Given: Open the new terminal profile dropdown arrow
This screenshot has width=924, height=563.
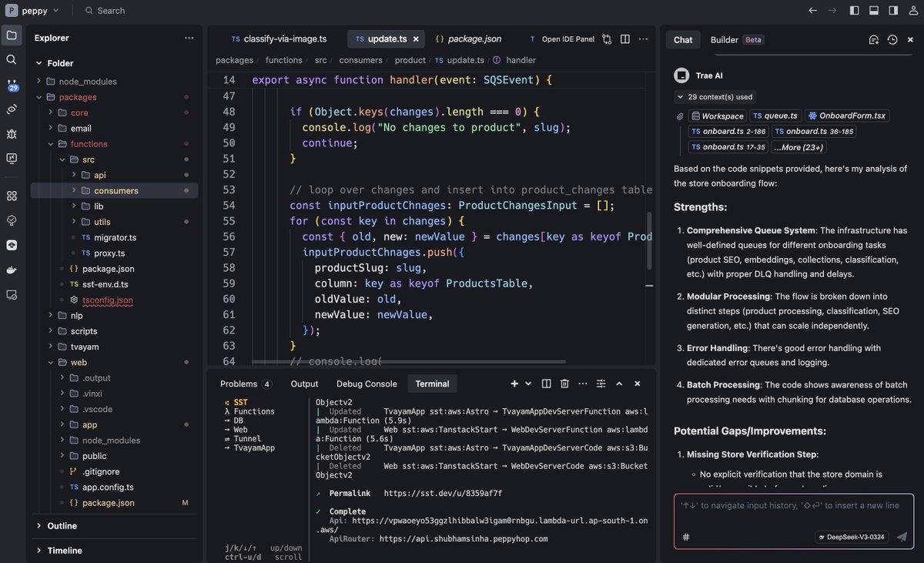Looking at the screenshot, I should 528,384.
